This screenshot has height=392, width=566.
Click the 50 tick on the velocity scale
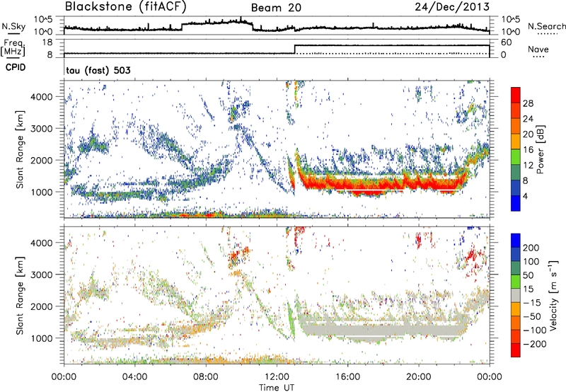tap(528, 275)
